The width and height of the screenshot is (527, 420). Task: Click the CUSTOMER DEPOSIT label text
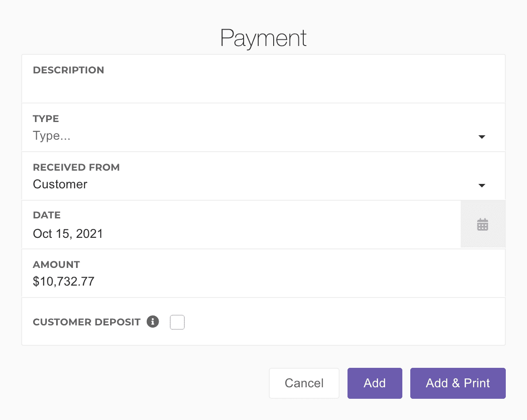coord(87,322)
